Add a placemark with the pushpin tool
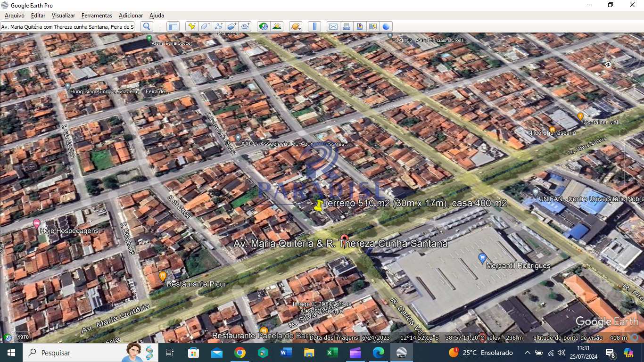Image resolution: width=644 pixels, height=362 pixels. coord(191,26)
